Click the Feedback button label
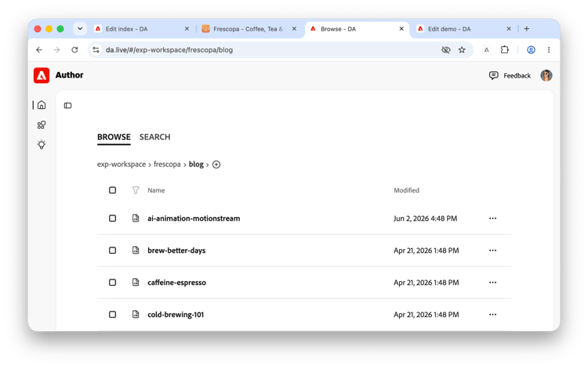Viewport: 588px width, 368px height. tap(517, 76)
